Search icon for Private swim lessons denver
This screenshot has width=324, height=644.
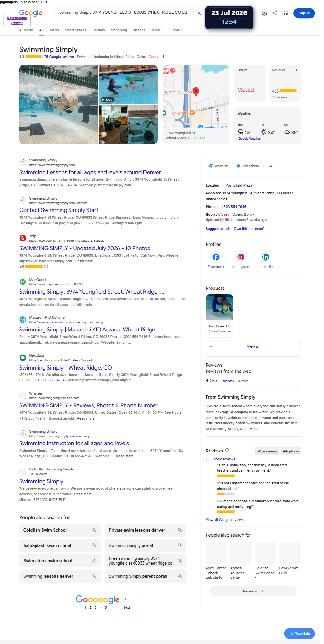click(x=180, y=530)
